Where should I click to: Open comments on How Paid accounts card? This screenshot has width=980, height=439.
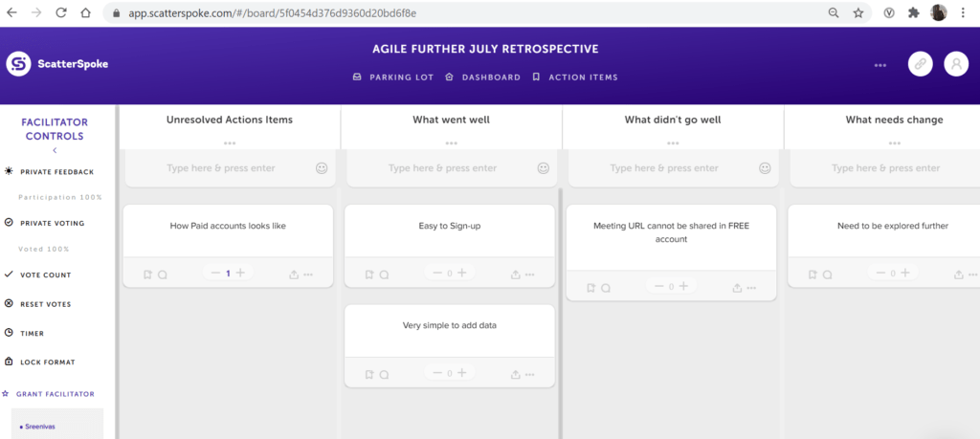pos(163,274)
